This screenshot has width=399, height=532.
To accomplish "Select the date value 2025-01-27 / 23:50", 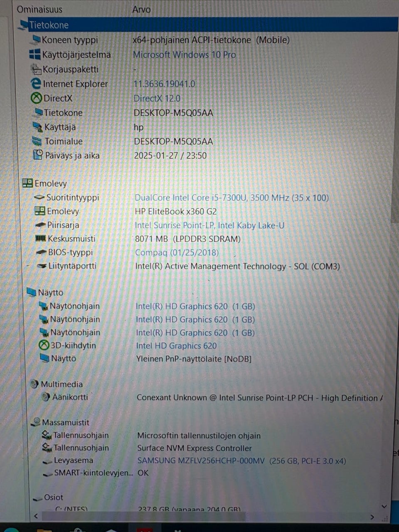I will click(170, 155).
